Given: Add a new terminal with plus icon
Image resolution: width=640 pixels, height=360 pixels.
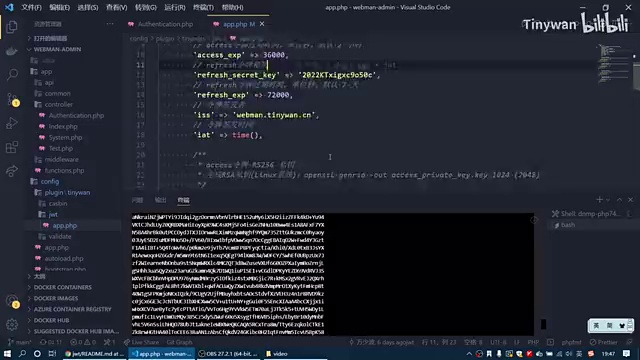Looking at the screenshot, I should tap(599, 200).
